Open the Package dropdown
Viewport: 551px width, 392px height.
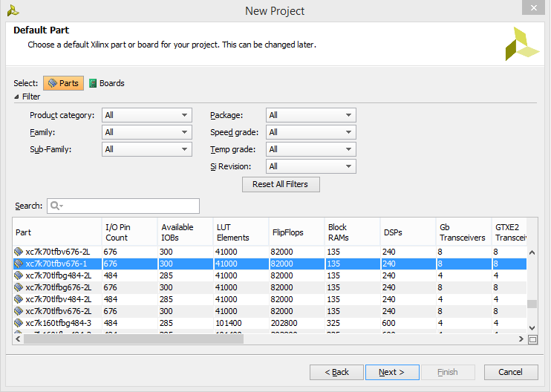tap(311, 115)
